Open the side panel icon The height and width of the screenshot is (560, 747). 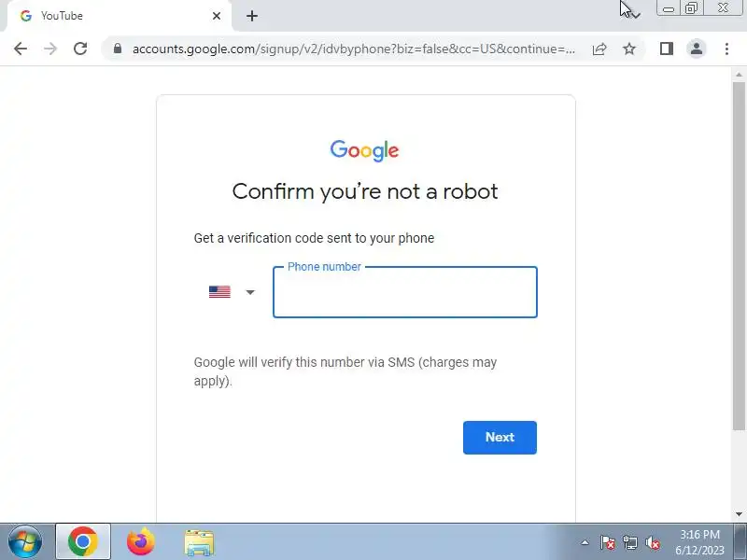point(667,49)
